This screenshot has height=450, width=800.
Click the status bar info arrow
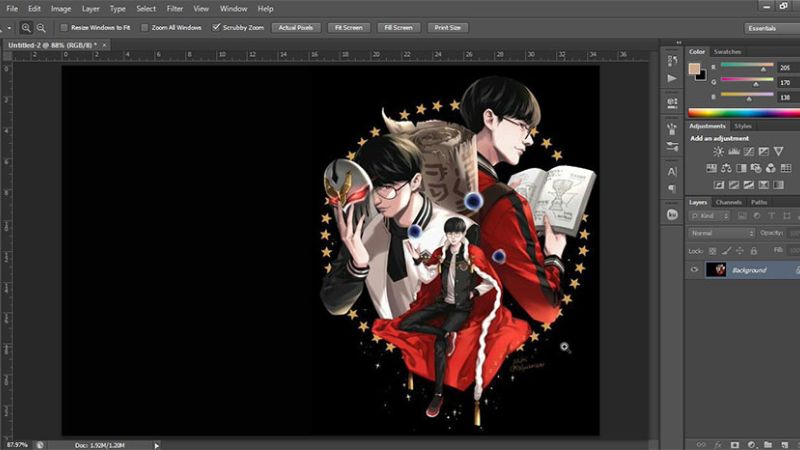[x=157, y=445]
